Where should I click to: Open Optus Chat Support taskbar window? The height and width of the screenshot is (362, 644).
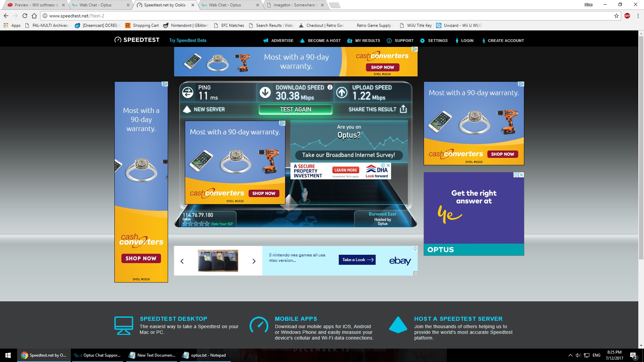(x=98, y=355)
